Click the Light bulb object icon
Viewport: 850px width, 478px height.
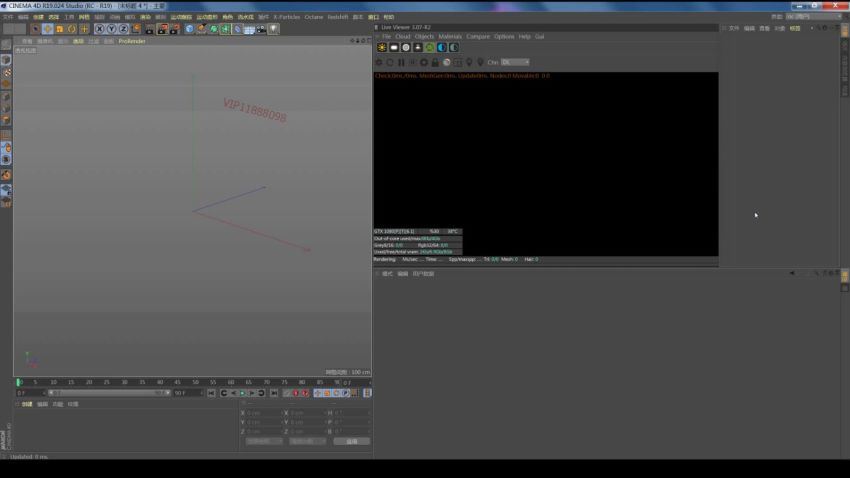(x=273, y=29)
